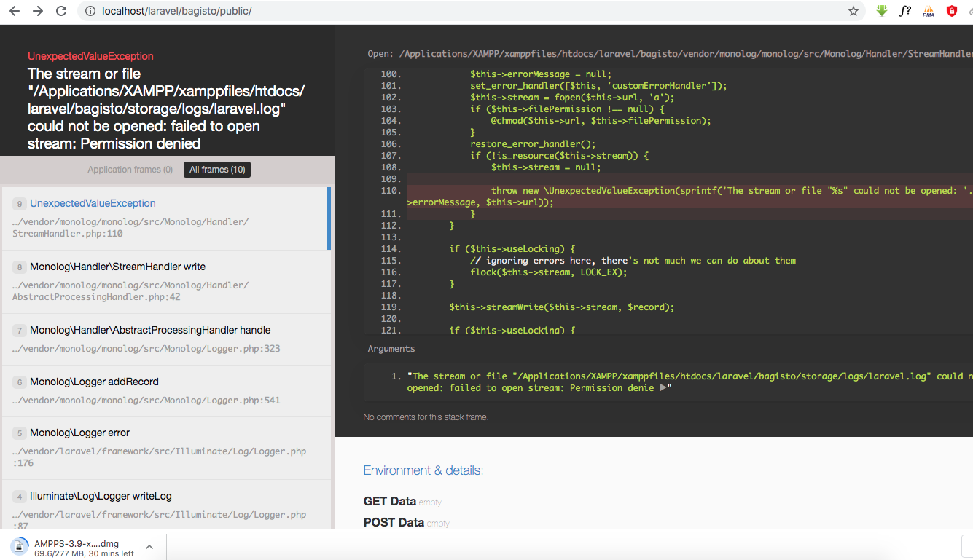
Task: Click code line number 110
Action: [391, 191]
